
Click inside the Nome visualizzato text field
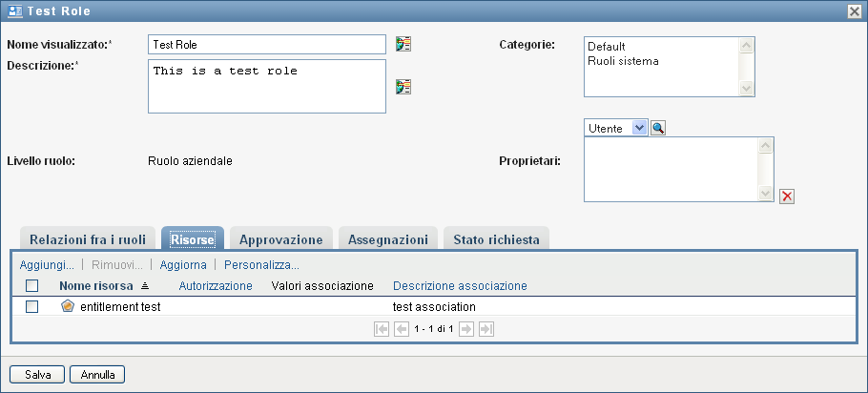click(x=266, y=44)
